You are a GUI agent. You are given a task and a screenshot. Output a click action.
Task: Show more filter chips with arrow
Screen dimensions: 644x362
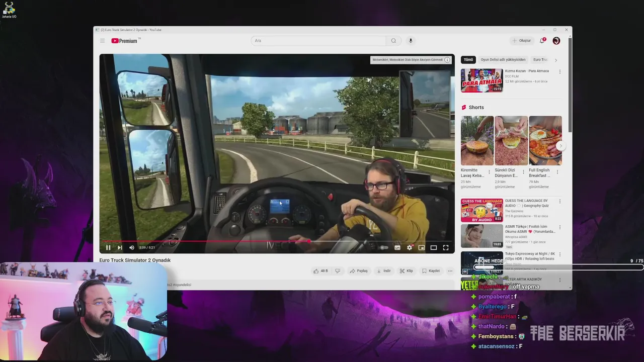[x=556, y=60]
